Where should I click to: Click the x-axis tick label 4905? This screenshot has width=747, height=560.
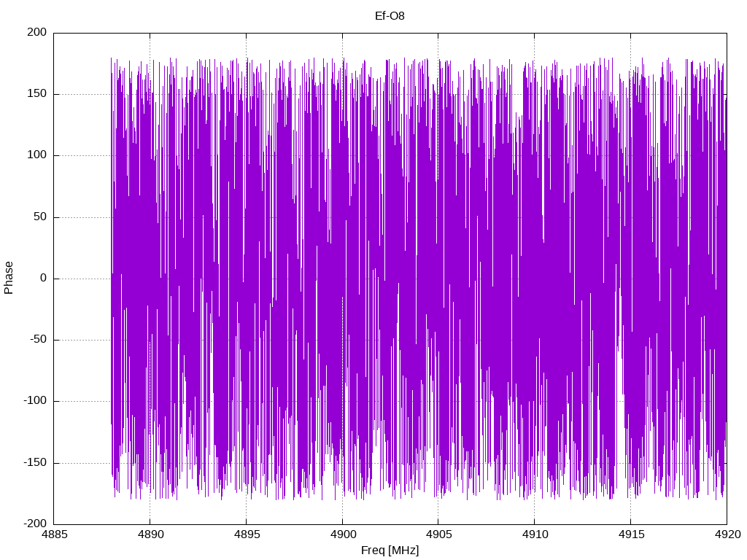438,534
